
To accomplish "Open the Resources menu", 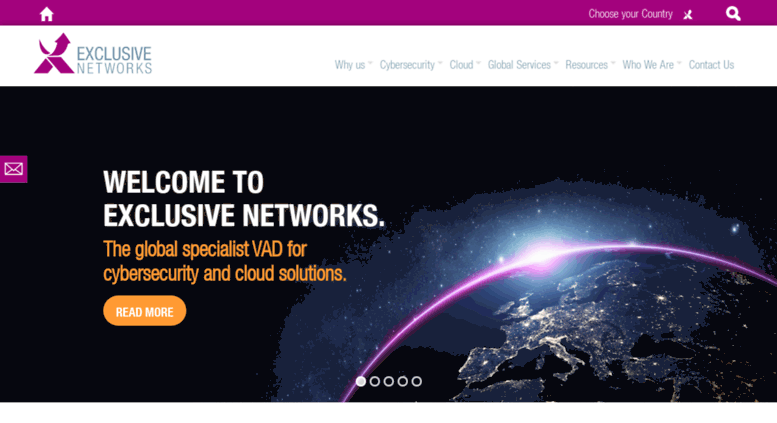I will click(x=590, y=65).
